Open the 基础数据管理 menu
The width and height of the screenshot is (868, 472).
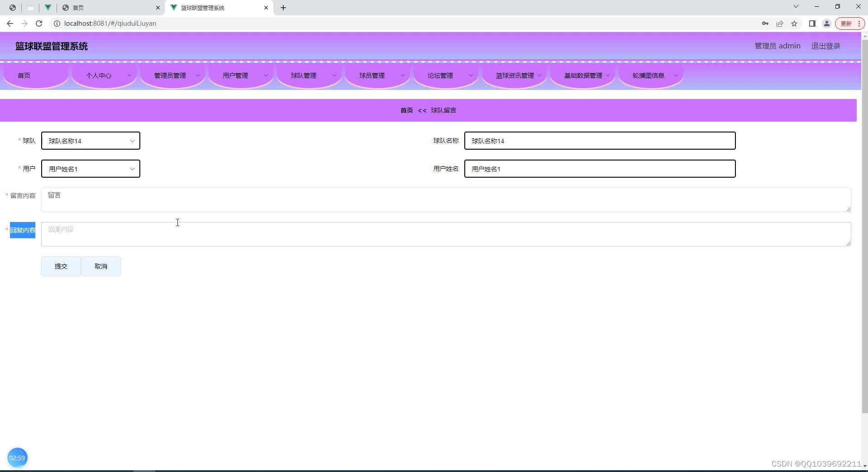[583, 76]
